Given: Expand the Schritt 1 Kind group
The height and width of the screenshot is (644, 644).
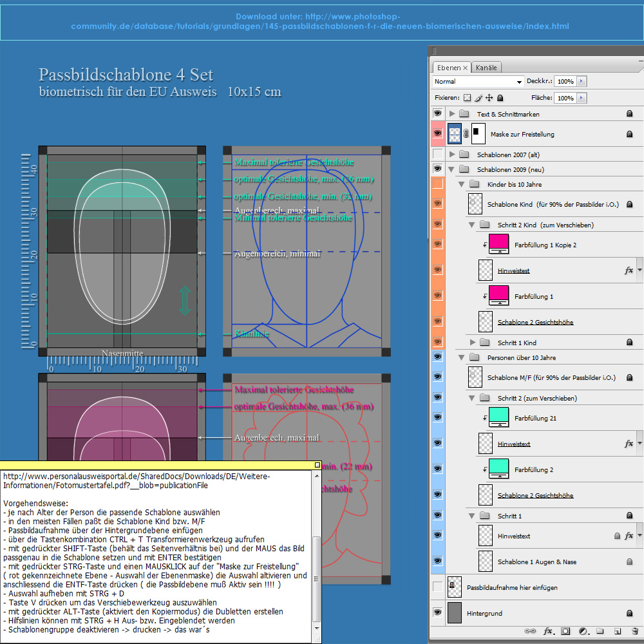Looking at the screenshot, I should tap(473, 342).
